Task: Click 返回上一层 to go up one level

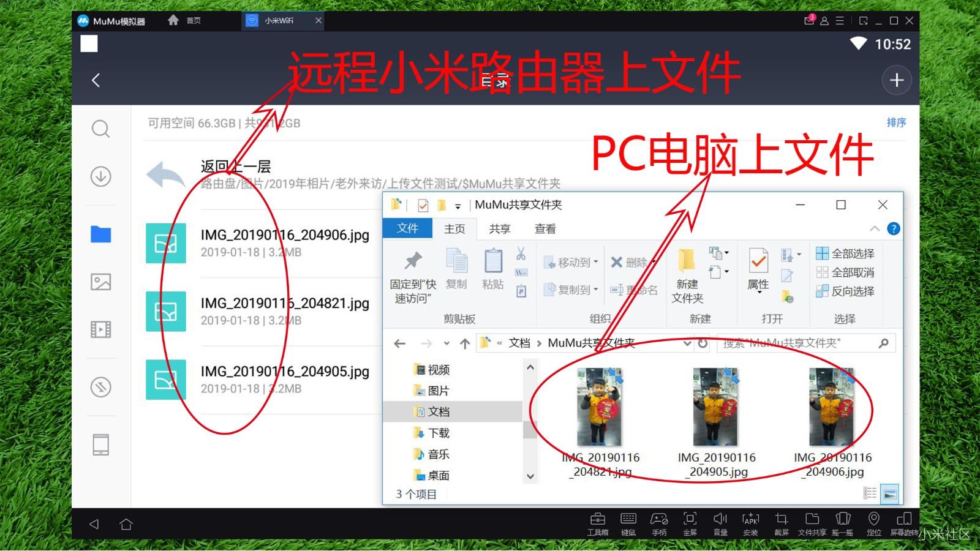Action: (x=235, y=167)
